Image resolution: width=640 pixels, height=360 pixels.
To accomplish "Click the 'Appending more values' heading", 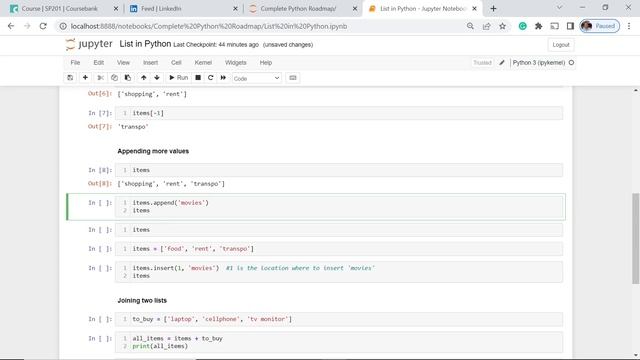I will pyautogui.click(x=153, y=151).
